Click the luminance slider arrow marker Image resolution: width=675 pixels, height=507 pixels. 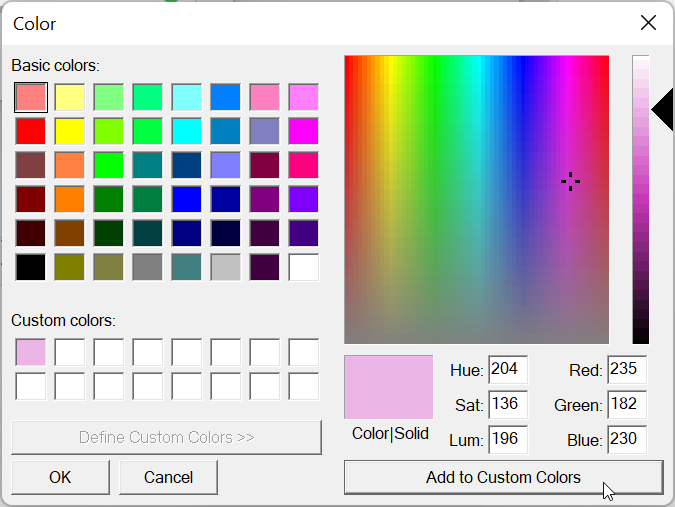[x=663, y=109]
